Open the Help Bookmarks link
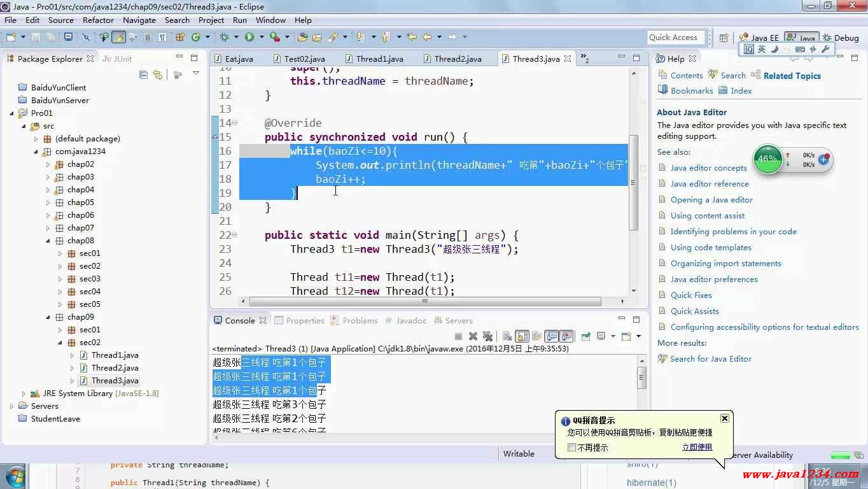The image size is (868, 489). (x=692, y=91)
